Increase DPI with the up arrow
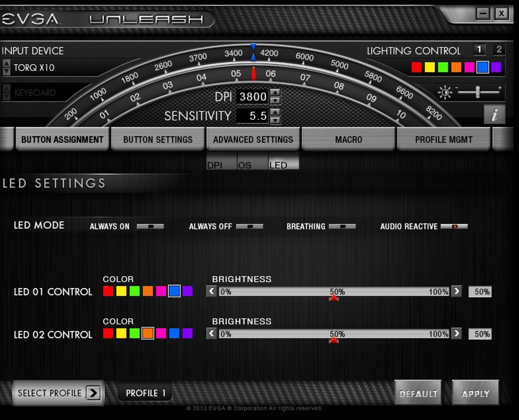This screenshot has height=420, width=519. pyautogui.click(x=275, y=93)
